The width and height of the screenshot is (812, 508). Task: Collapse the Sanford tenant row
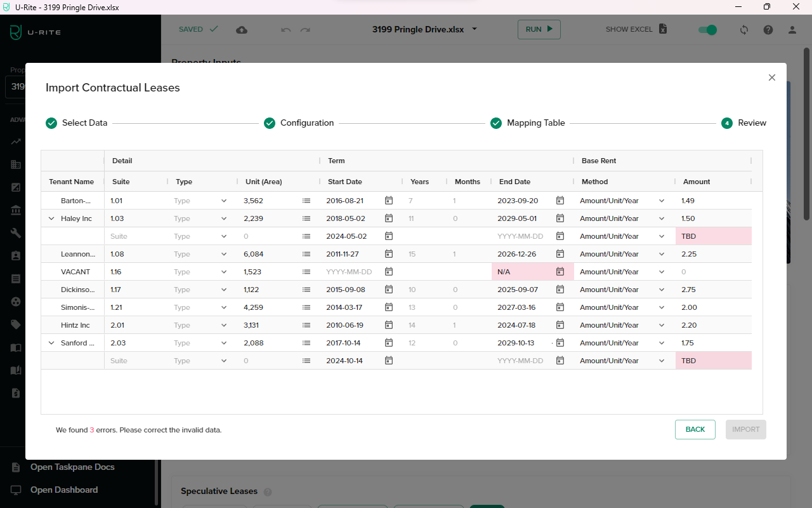pos(51,343)
